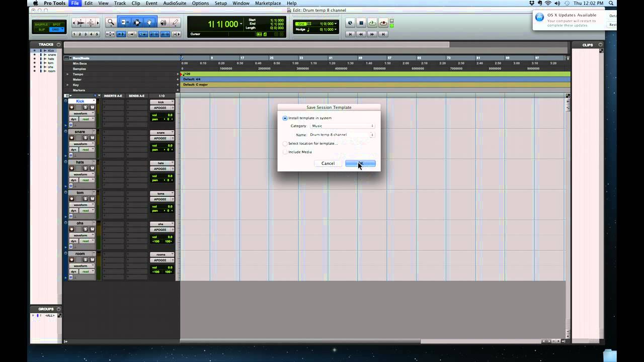Record-enable the Kick track
This screenshot has height=362, width=644.
pos(71,107)
